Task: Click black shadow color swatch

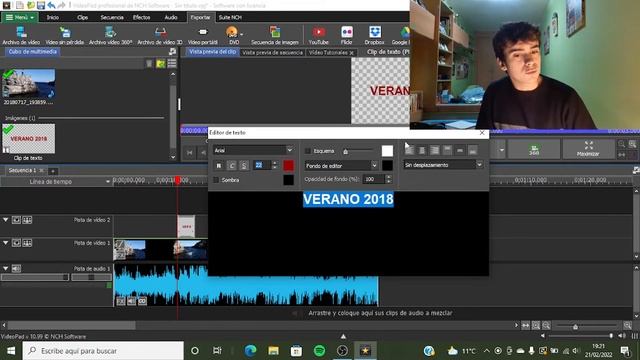Action: click(x=289, y=180)
